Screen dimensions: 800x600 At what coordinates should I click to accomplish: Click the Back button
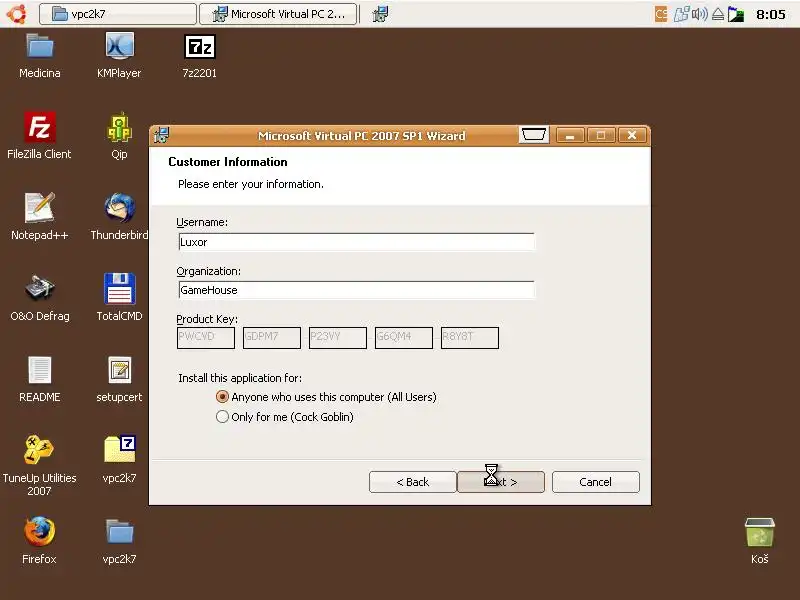pos(413,482)
